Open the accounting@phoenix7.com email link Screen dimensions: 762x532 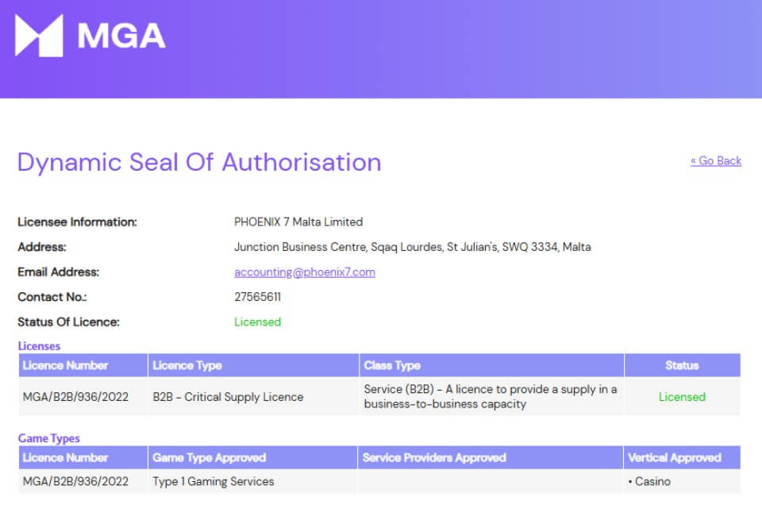pos(304,272)
